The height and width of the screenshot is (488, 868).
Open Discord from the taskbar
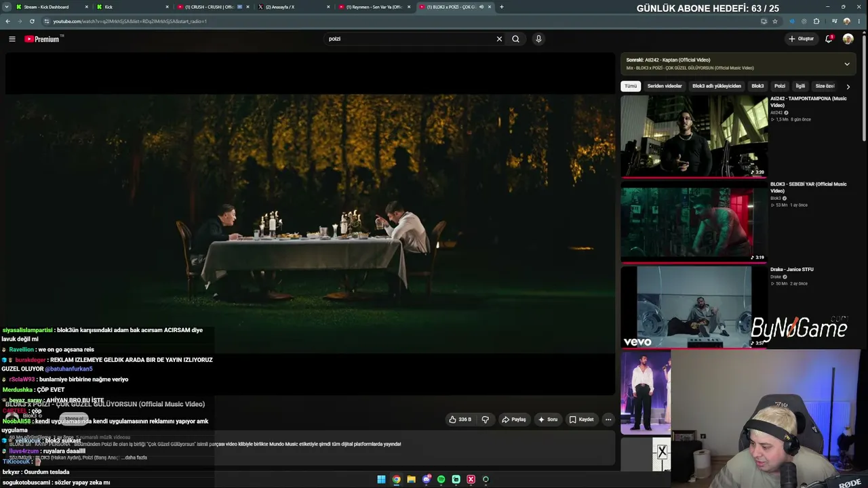[x=426, y=480]
